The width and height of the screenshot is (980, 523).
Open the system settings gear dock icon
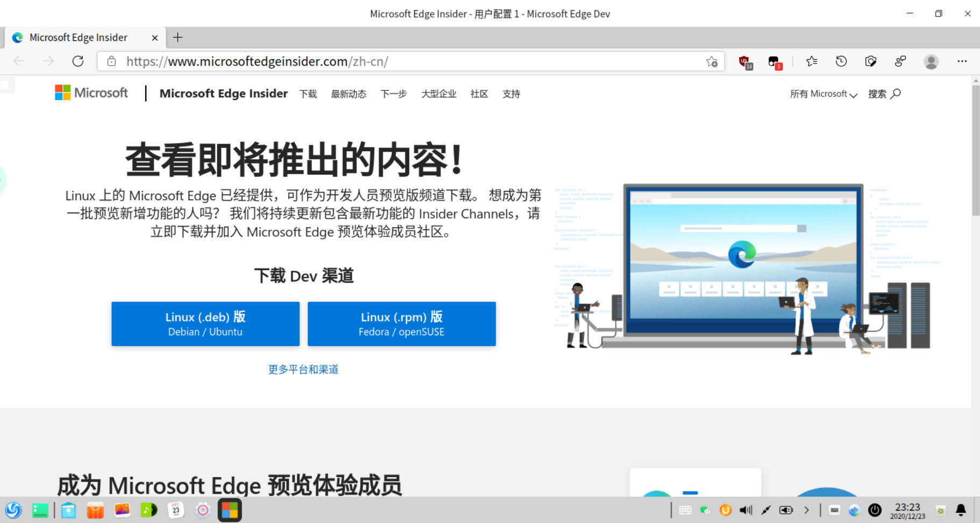point(203,510)
